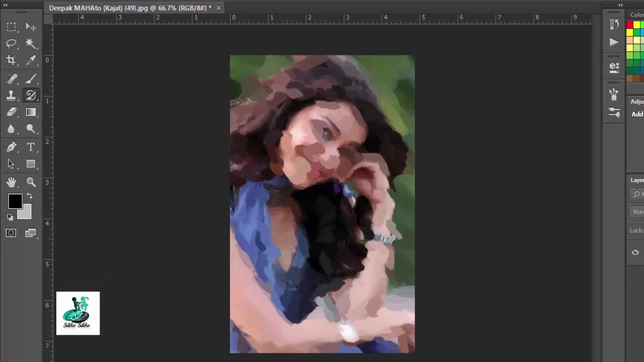Screen dimensions: 644x362
Task: Open the Brush panel icon
Action: pos(614,94)
